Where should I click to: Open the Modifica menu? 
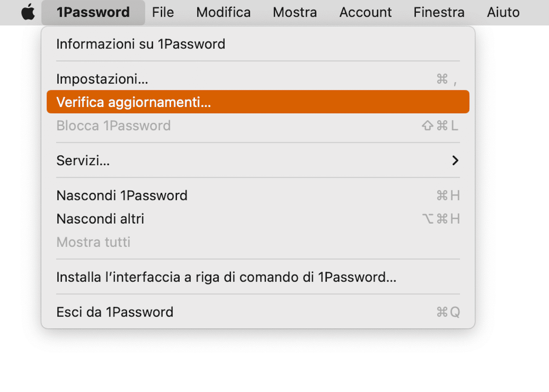(223, 13)
